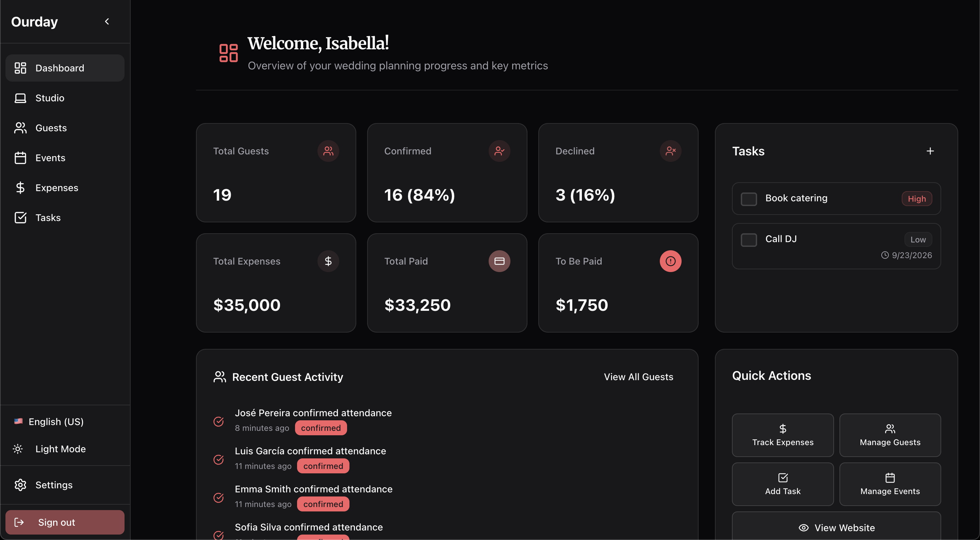
Task: Click the Total Guests people icon
Action: [328, 151]
